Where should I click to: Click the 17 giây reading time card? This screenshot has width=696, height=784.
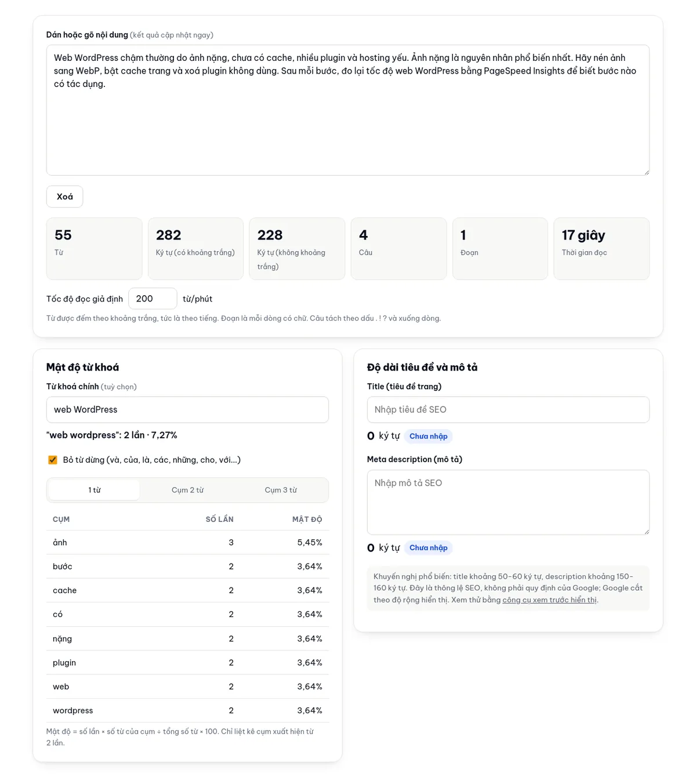point(601,249)
